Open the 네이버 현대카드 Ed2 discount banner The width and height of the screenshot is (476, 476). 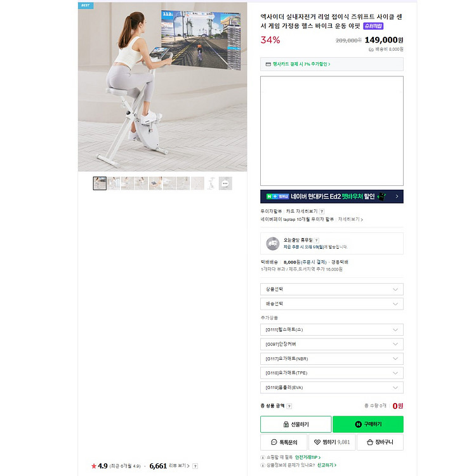coord(332,196)
